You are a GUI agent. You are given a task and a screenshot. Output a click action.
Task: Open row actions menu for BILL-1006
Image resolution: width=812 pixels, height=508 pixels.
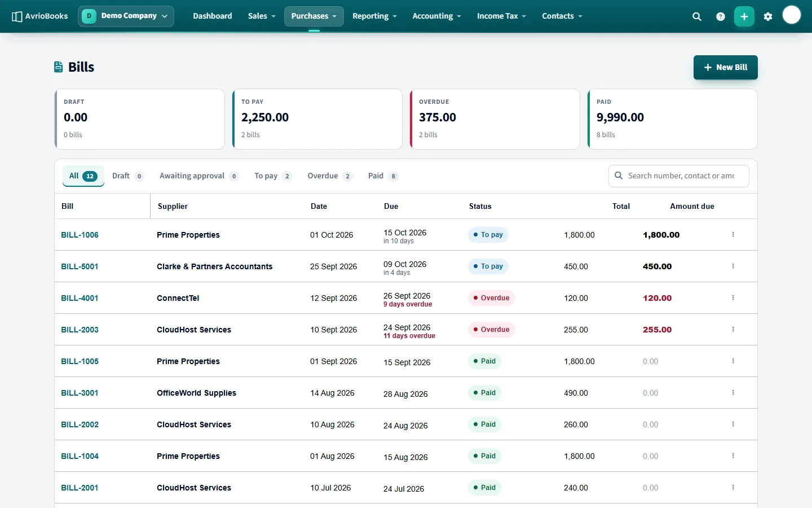click(733, 235)
